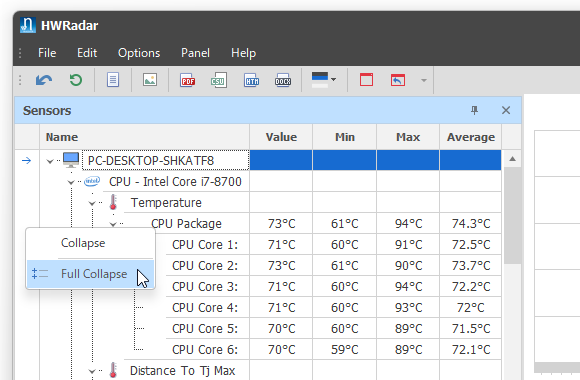
Task: Export report as DOCX icon
Action: click(283, 80)
